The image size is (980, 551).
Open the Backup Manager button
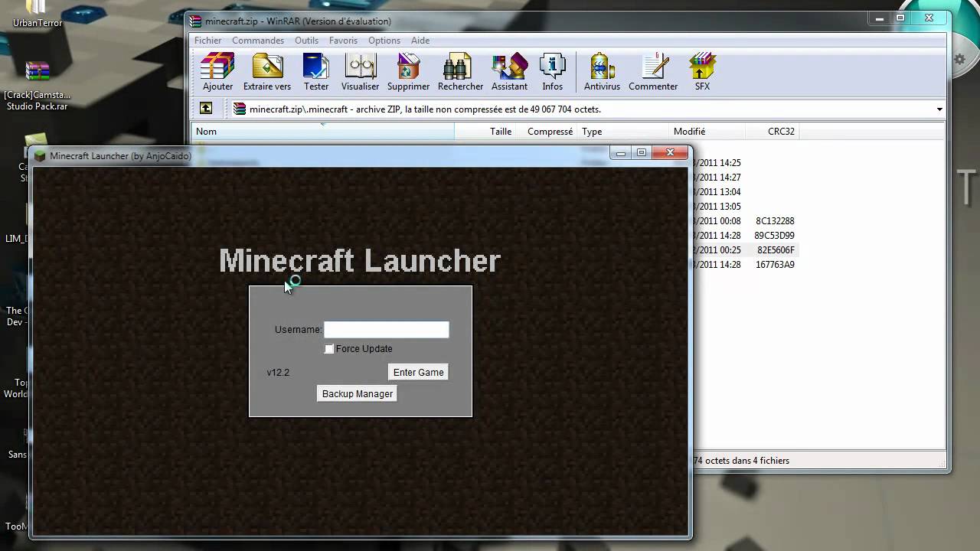[358, 393]
